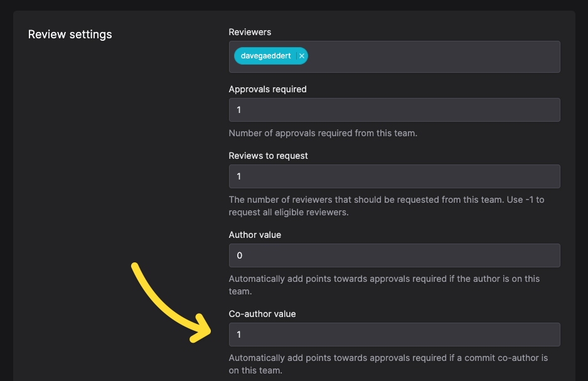Click the divider inside the davegaeddert tag
The width and height of the screenshot is (588, 381).
pyautogui.click(x=296, y=56)
